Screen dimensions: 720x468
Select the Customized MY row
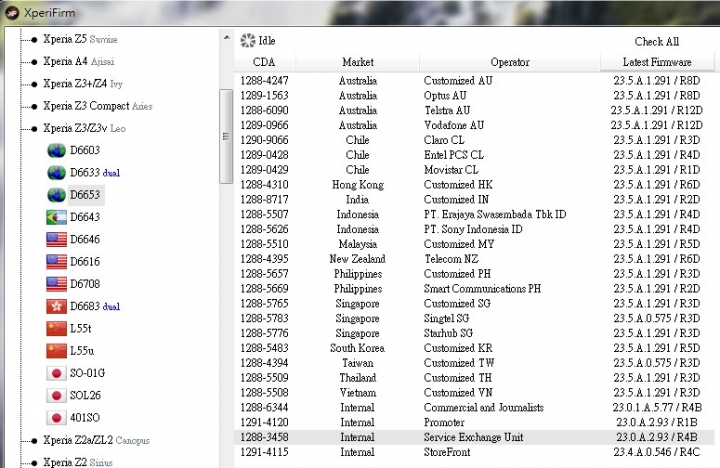[474, 244]
